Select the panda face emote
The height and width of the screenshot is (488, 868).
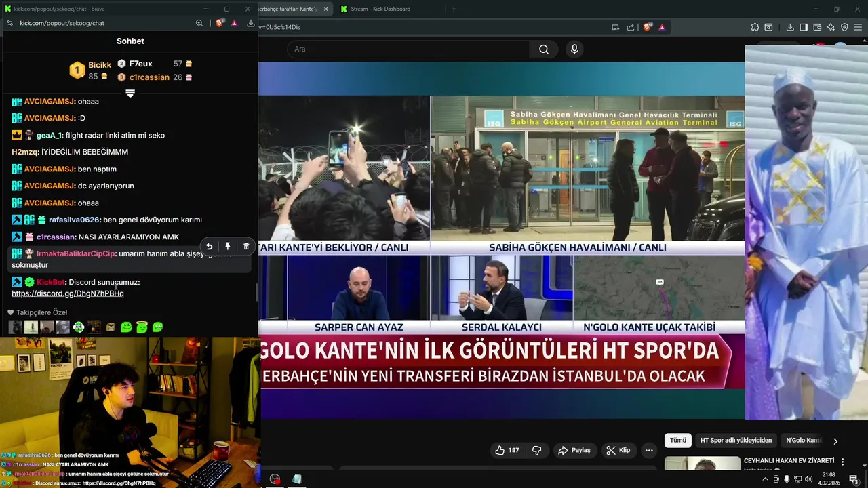[79, 327]
